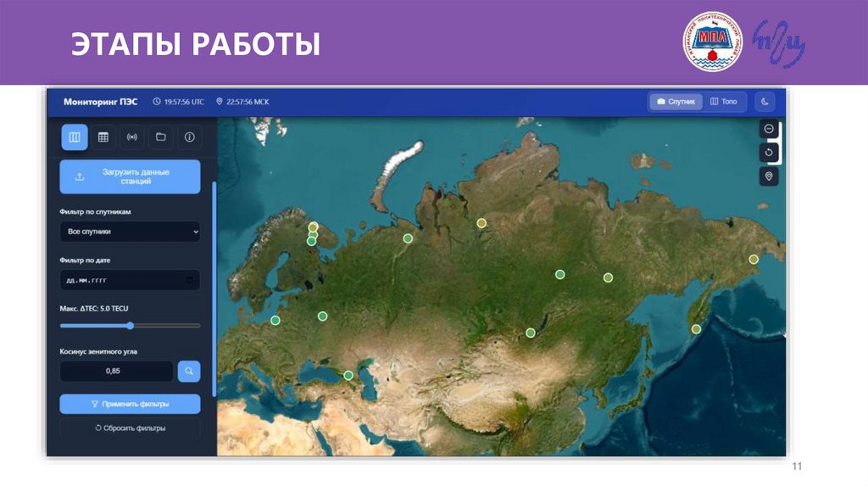Viewport: 868px width, 487px height.
Task: Select the yellow marker on Kola Peninsula
Action: pos(314,227)
